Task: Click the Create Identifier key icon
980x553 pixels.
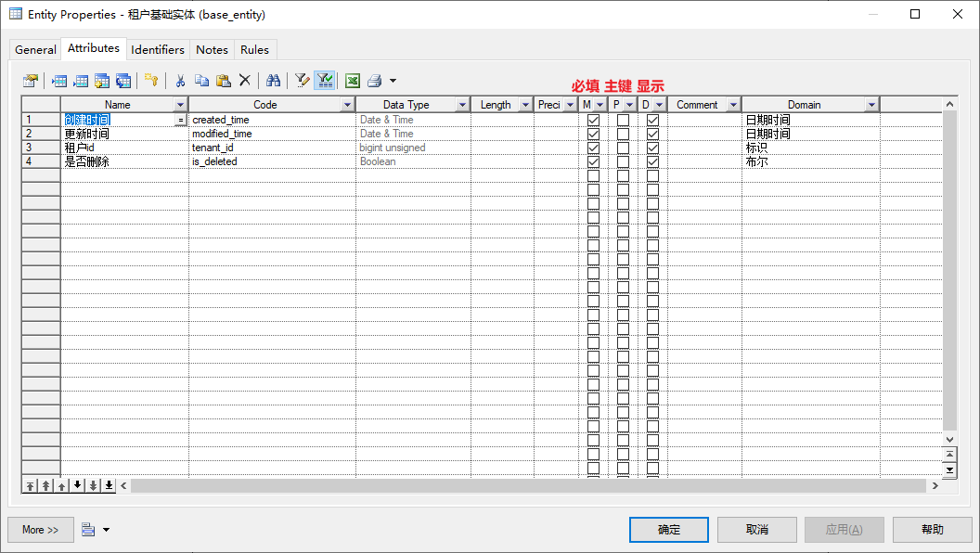Action: [x=151, y=81]
